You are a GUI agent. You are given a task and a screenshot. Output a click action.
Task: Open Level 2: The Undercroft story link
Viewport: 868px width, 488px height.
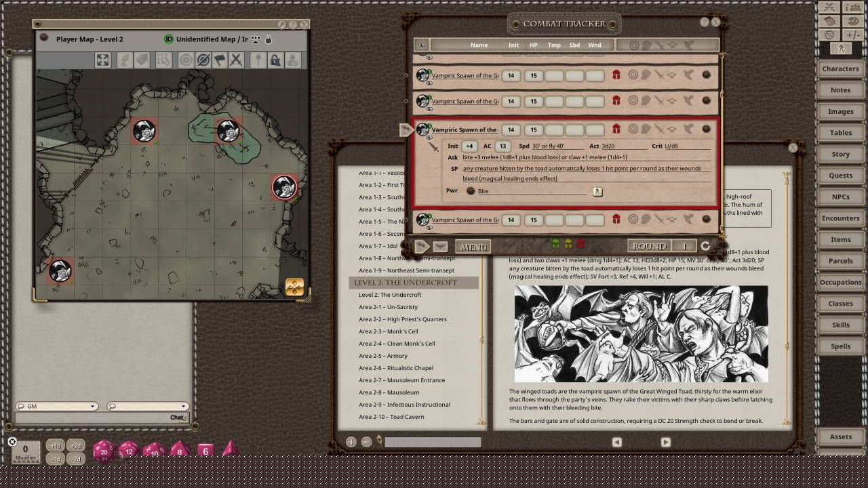pos(390,295)
